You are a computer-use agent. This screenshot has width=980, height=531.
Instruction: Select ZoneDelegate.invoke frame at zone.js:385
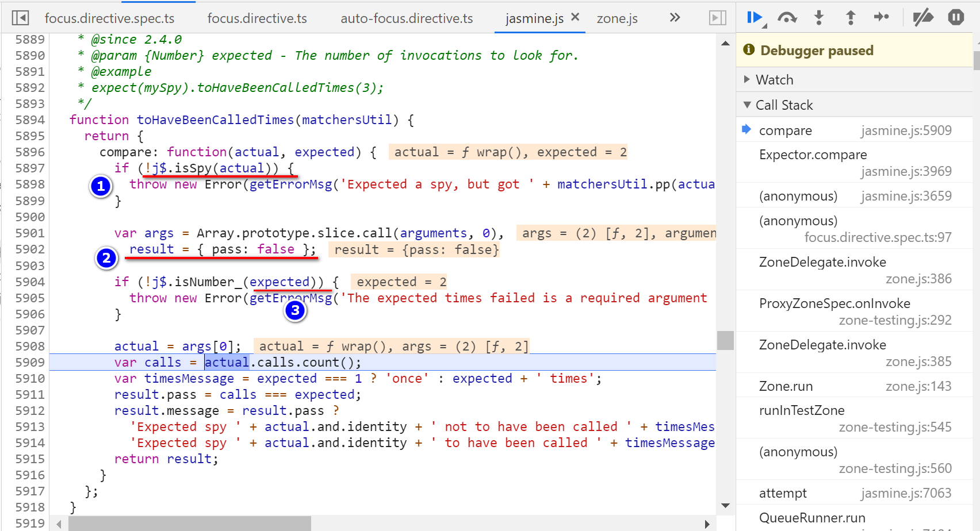854,353
